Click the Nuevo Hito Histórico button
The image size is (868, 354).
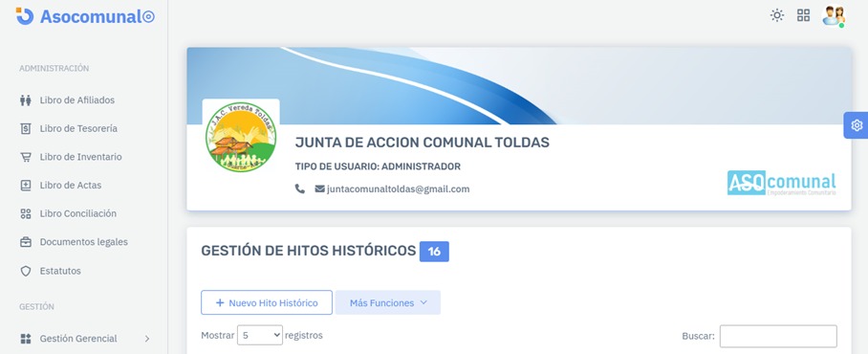click(x=267, y=303)
